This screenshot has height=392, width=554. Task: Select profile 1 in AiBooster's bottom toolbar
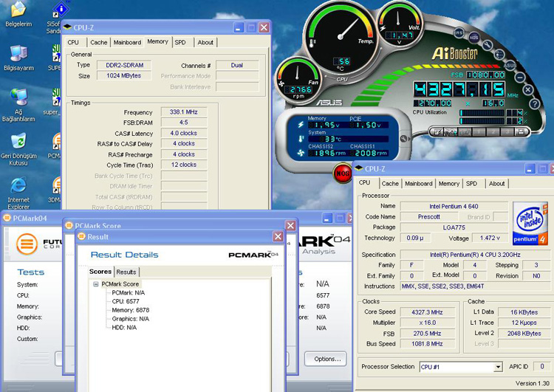pos(479,131)
